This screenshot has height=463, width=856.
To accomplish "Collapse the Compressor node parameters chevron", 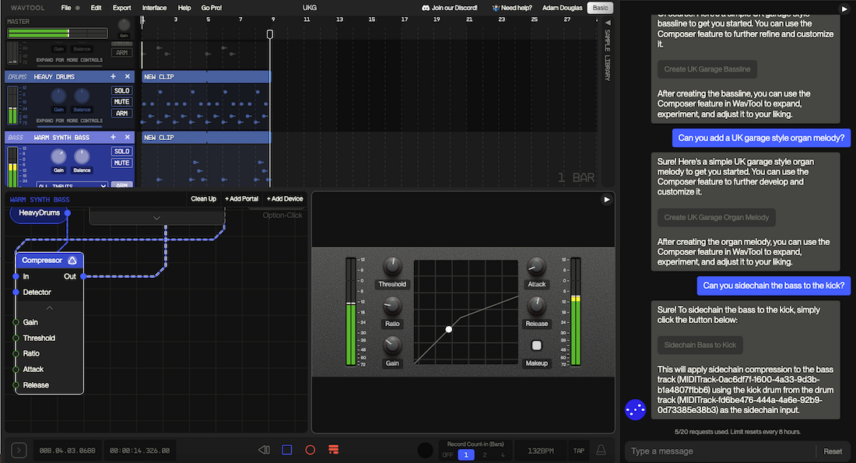I will click(49, 308).
